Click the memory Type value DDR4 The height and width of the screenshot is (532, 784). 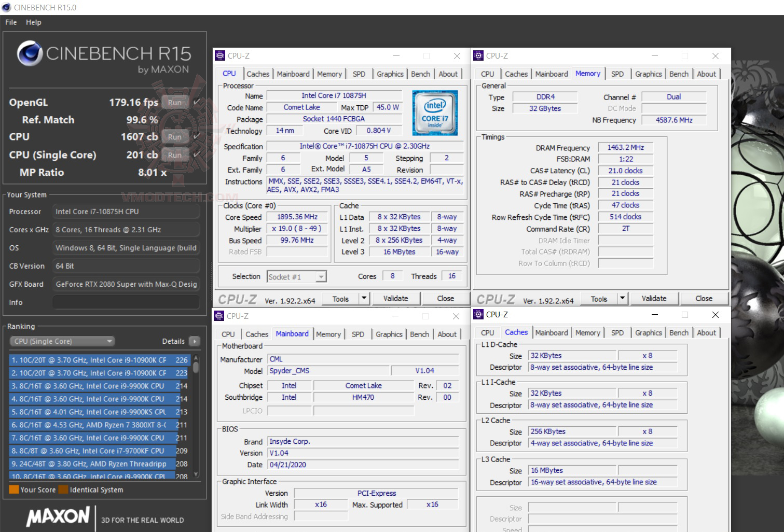click(x=545, y=97)
